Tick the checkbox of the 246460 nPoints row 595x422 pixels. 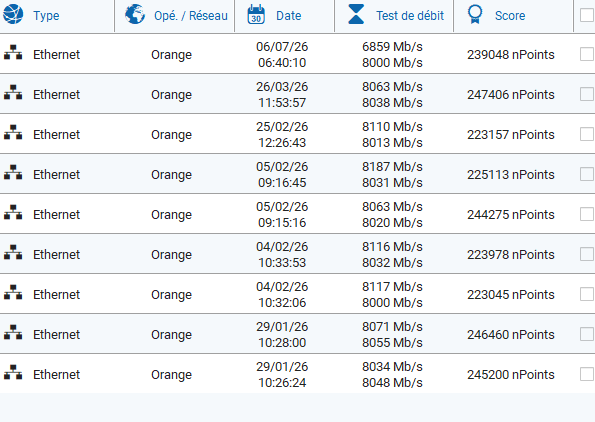[x=587, y=334]
